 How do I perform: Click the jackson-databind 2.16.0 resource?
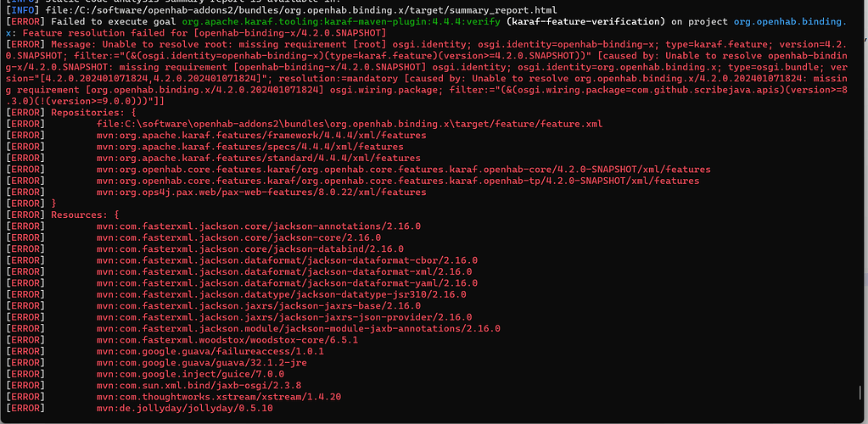tap(250, 249)
